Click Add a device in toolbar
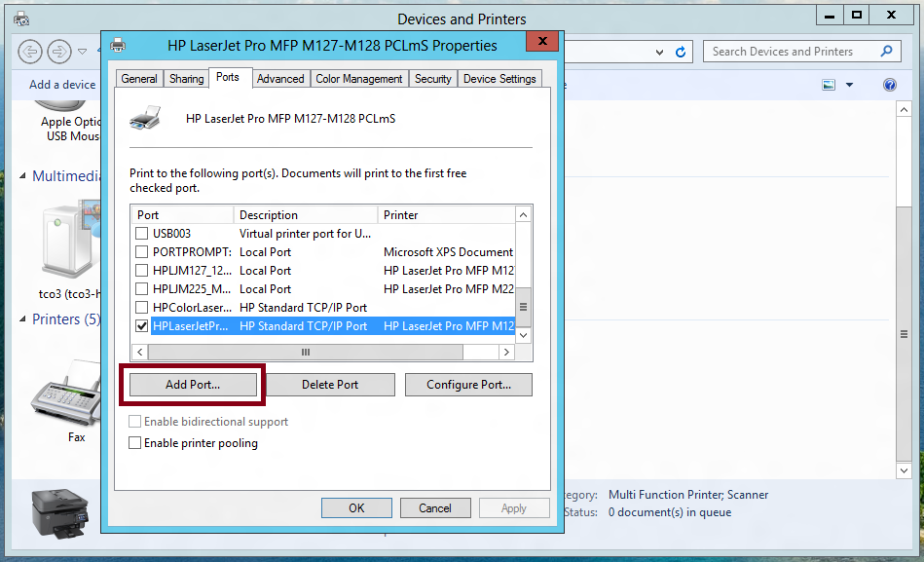Screen dimensions: 924x562 [62, 85]
